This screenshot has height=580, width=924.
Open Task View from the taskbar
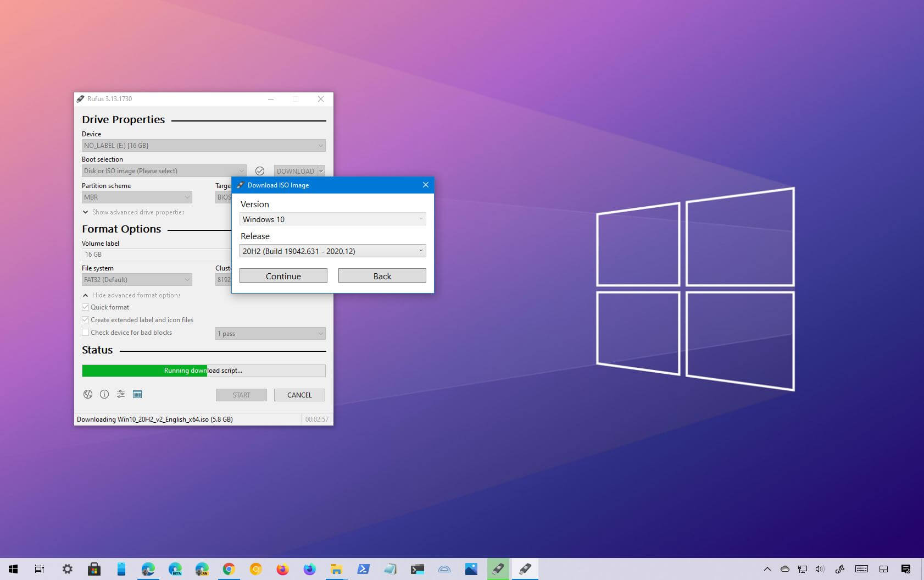[39, 568]
